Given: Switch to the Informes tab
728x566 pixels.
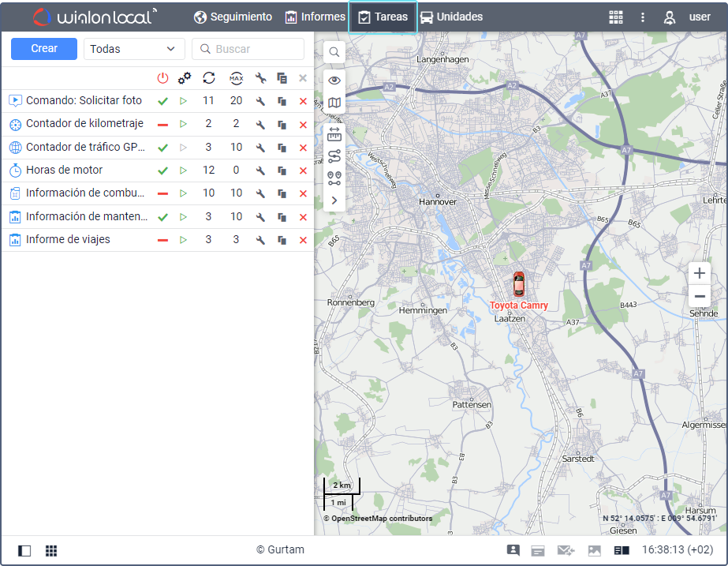Looking at the screenshot, I should coord(315,17).
